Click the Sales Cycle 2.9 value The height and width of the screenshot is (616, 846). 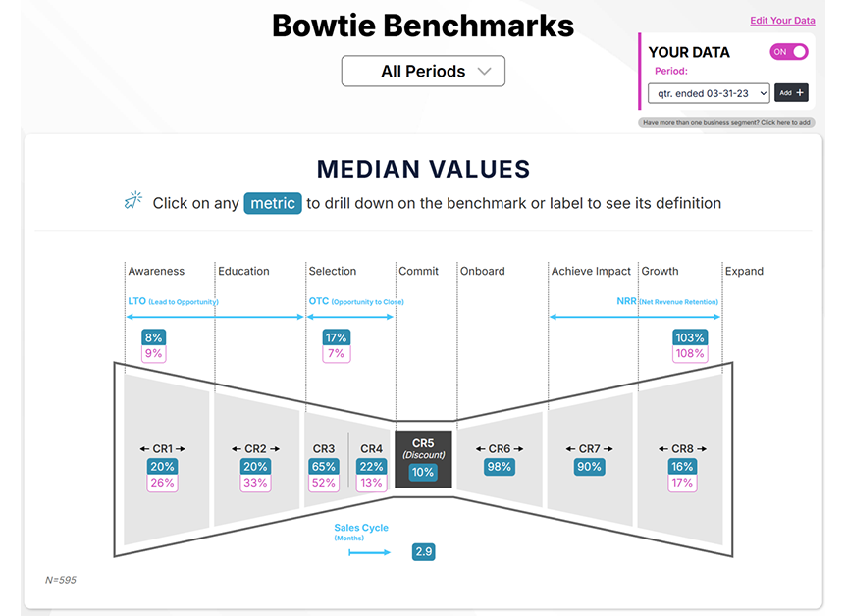[423, 552]
